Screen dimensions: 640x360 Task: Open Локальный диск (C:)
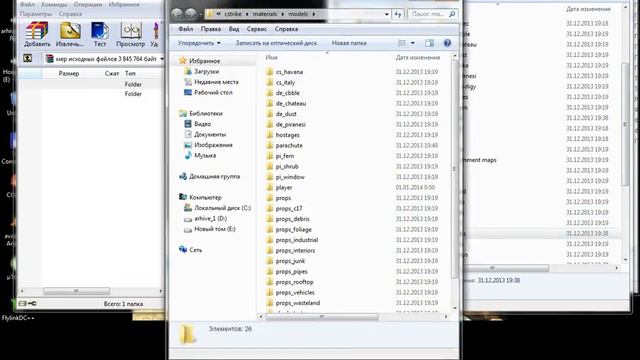tap(222, 208)
